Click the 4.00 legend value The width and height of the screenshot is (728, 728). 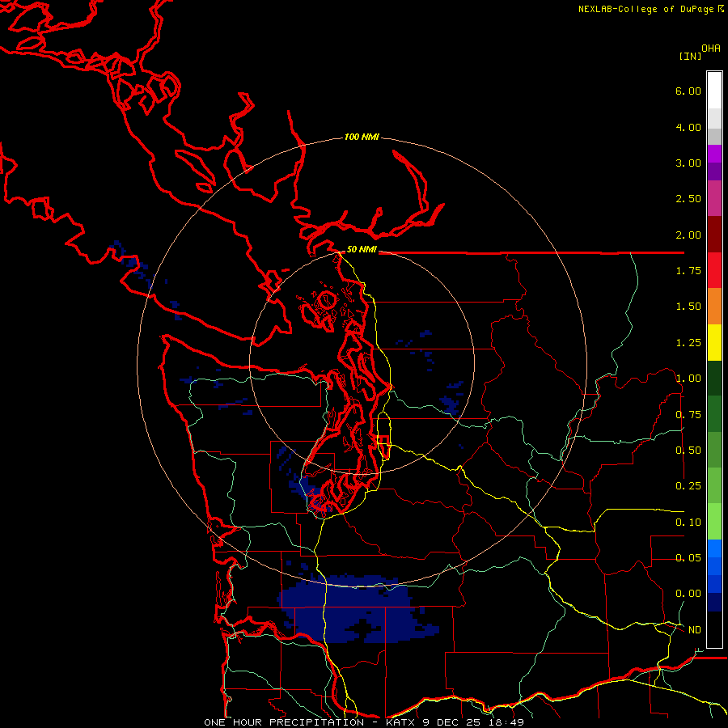pyautogui.click(x=688, y=127)
